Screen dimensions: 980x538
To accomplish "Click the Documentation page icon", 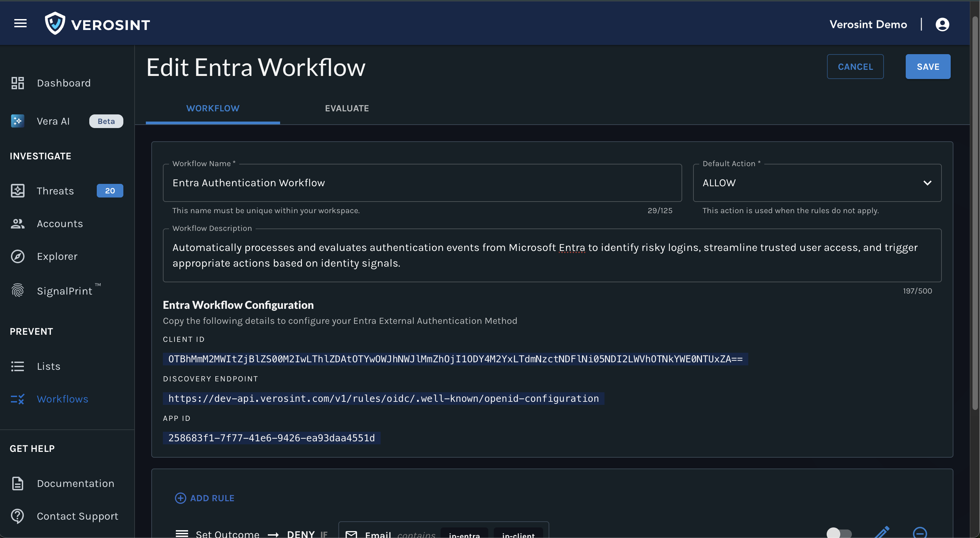I will point(17,483).
